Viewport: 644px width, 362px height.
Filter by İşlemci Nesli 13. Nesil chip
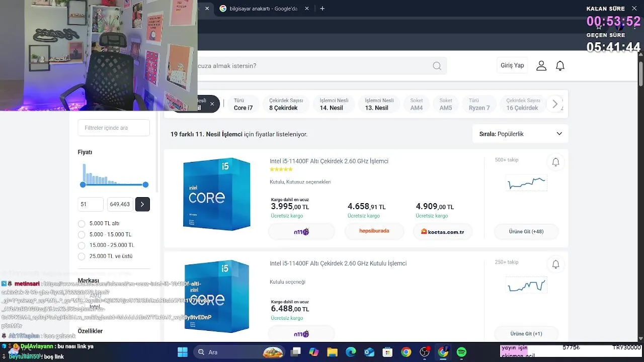(379, 104)
